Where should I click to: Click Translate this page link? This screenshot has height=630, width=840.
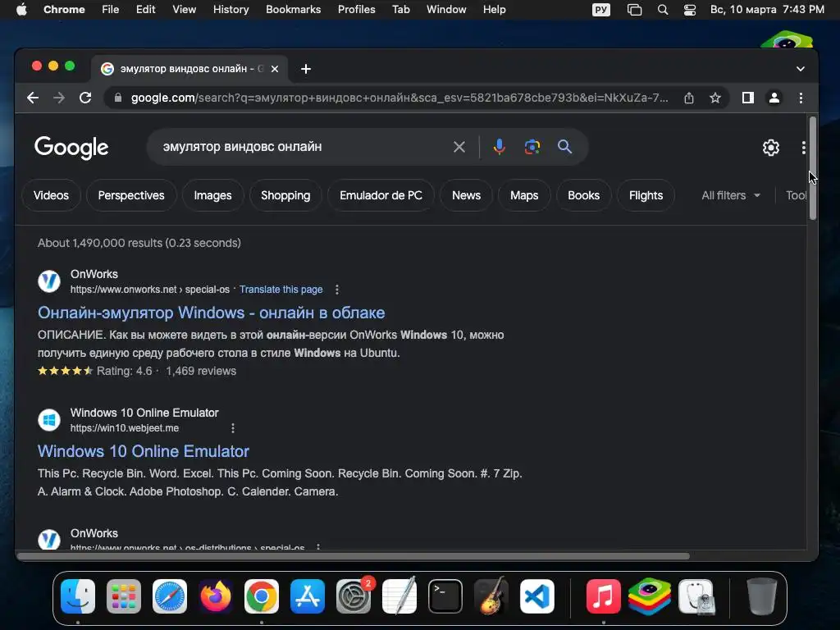(281, 290)
